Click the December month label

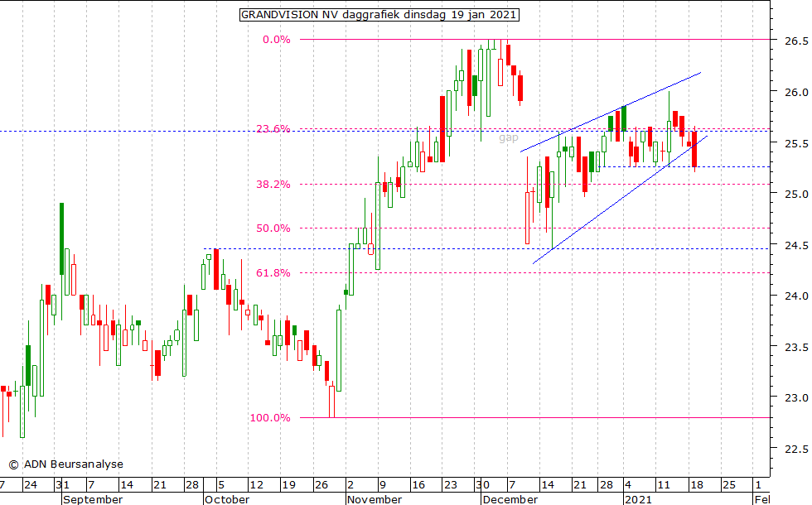(x=510, y=499)
